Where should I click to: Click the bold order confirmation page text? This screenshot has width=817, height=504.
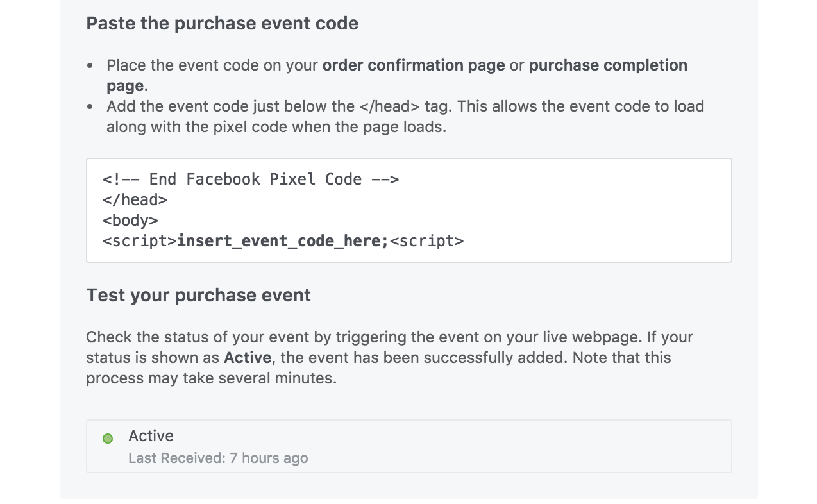coord(414,65)
